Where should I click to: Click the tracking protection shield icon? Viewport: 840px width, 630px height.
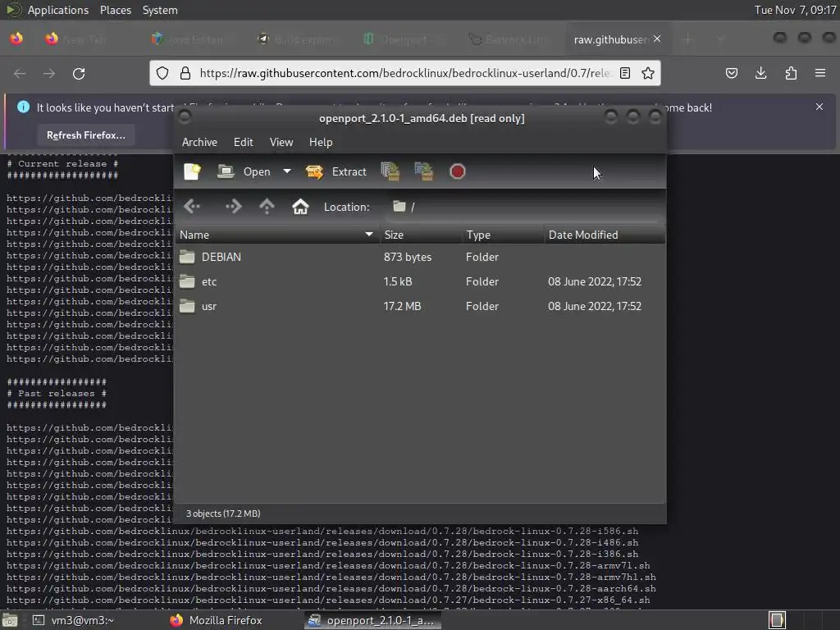pos(162,73)
